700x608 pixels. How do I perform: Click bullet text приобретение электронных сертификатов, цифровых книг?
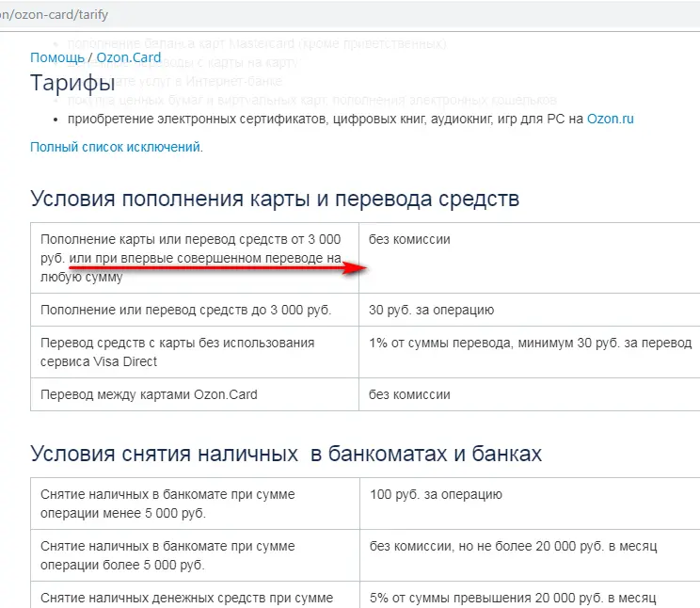[326, 119]
